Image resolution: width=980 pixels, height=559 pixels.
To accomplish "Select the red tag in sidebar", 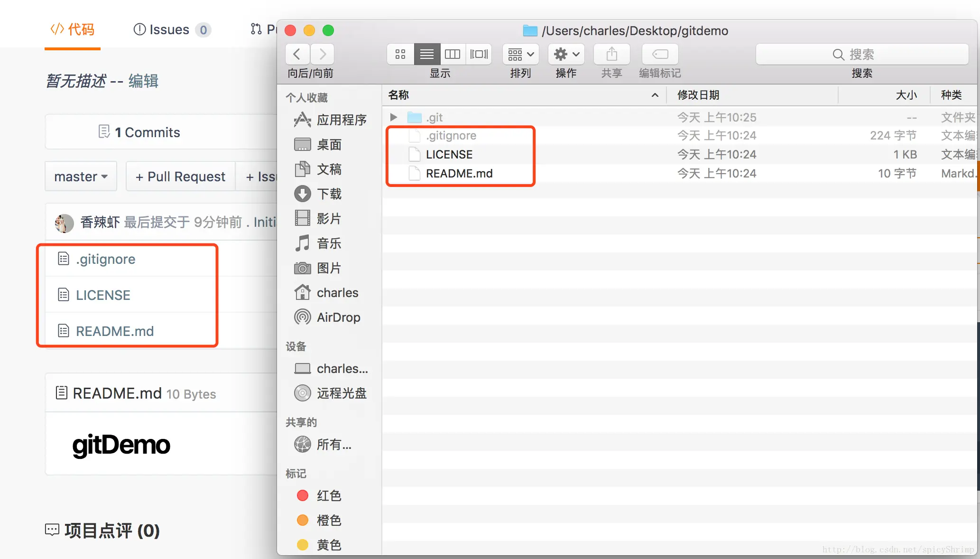I will tap(328, 495).
